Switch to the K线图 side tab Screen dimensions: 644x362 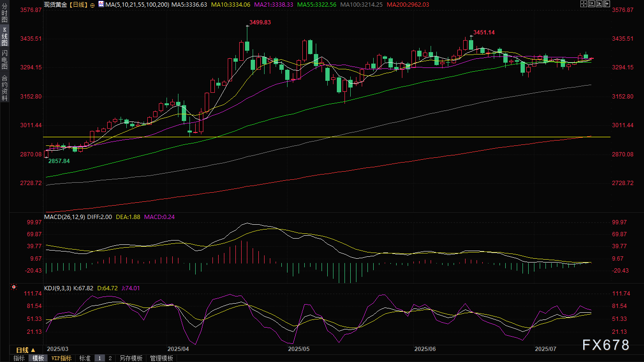point(4,36)
